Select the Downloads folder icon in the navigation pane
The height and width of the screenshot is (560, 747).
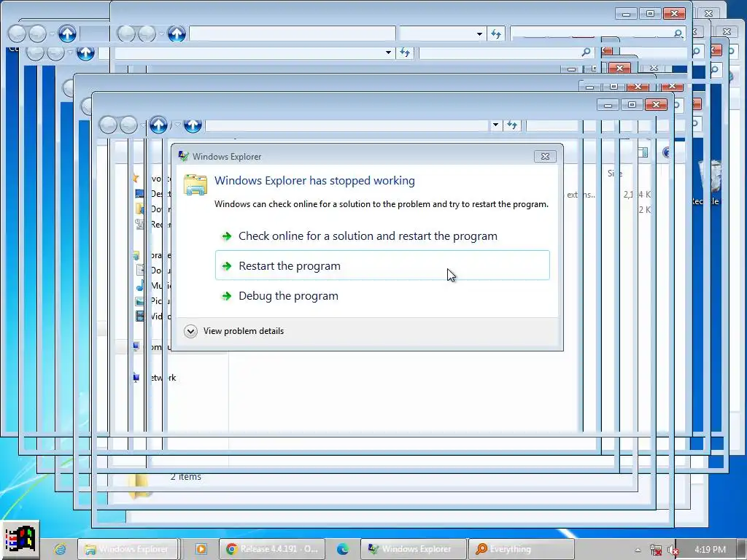tap(139, 209)
